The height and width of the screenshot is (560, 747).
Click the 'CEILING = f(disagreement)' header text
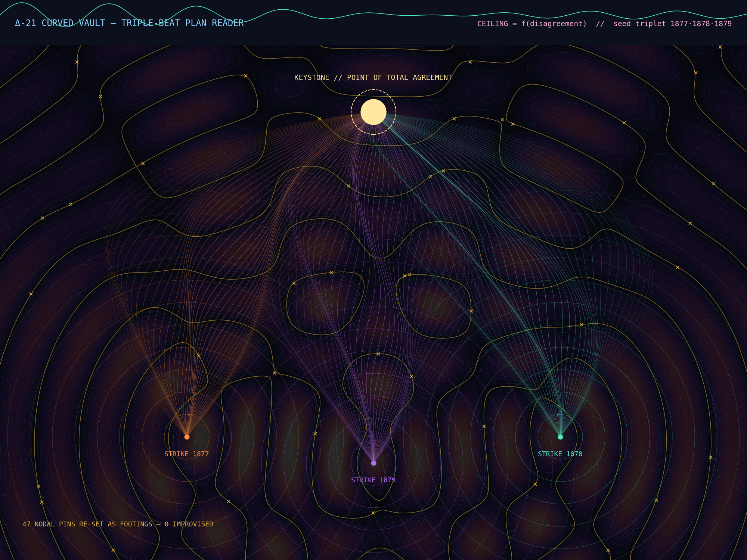[532, 24]
